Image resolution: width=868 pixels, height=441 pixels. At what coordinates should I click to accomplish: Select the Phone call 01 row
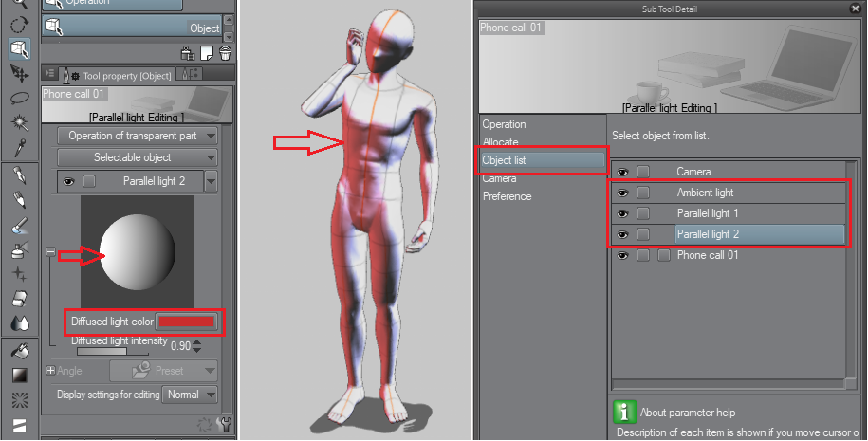pos(729,256)
